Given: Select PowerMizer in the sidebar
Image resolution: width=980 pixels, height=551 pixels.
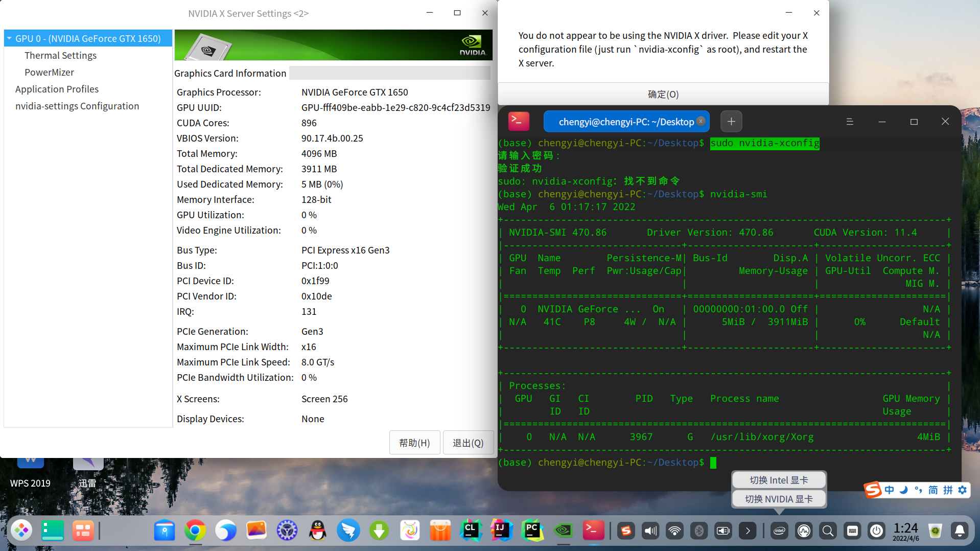Looking at the screenshot, I should (49, 72).
